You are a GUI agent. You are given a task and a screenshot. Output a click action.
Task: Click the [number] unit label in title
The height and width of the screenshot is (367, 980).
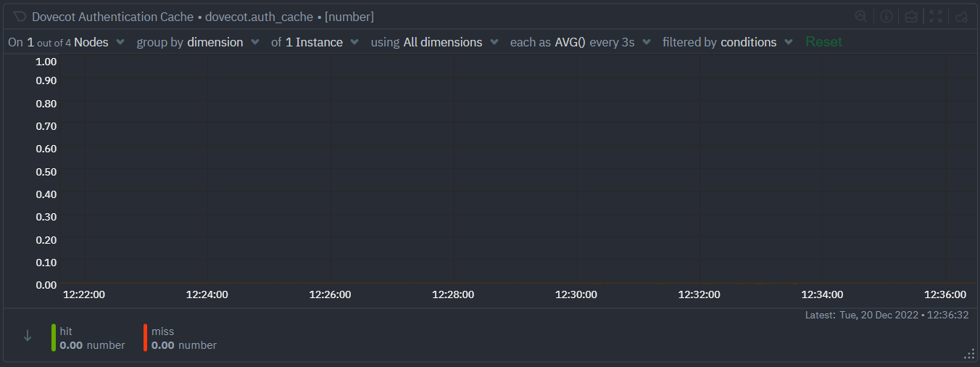click(349, 17)
